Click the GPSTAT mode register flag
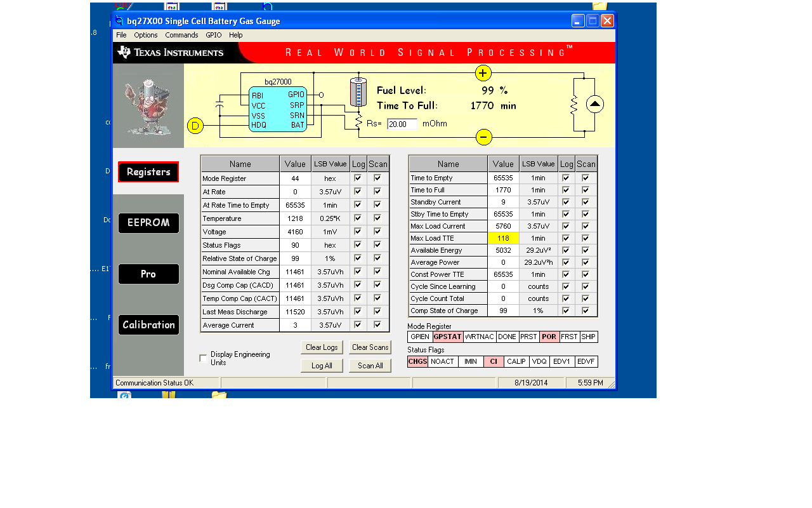The image size is (812, 508). (x=448, y=337)
